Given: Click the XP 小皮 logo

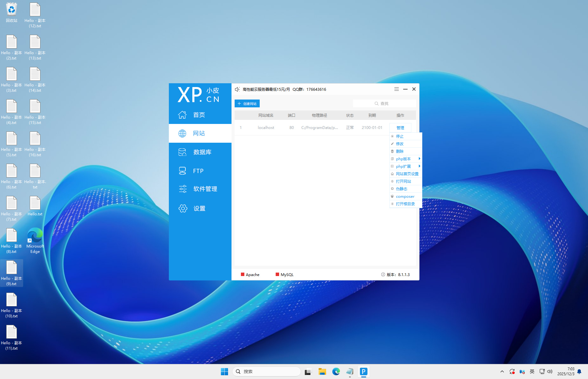Looking at the screenshot, I should 199,95.
